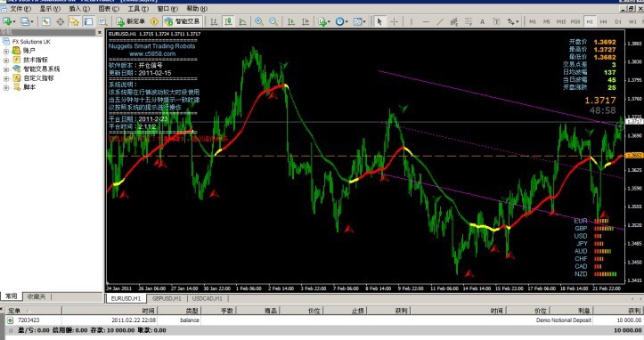Toggle the Terminal panel icon

(88, 21)
